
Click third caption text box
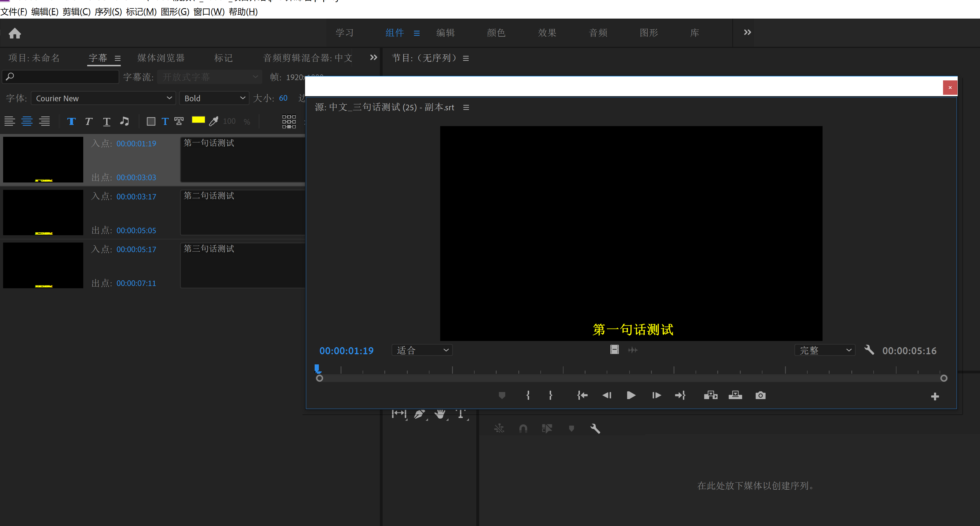243,265
